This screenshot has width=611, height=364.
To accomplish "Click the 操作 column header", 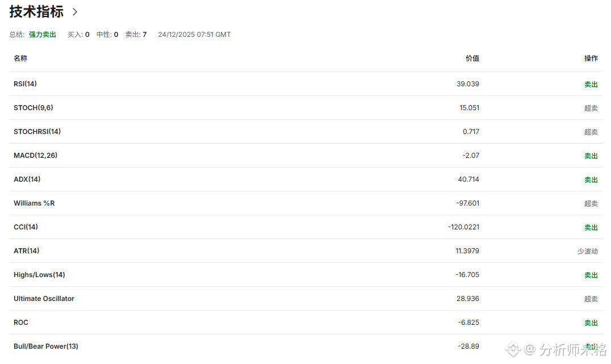I will 591,58.
